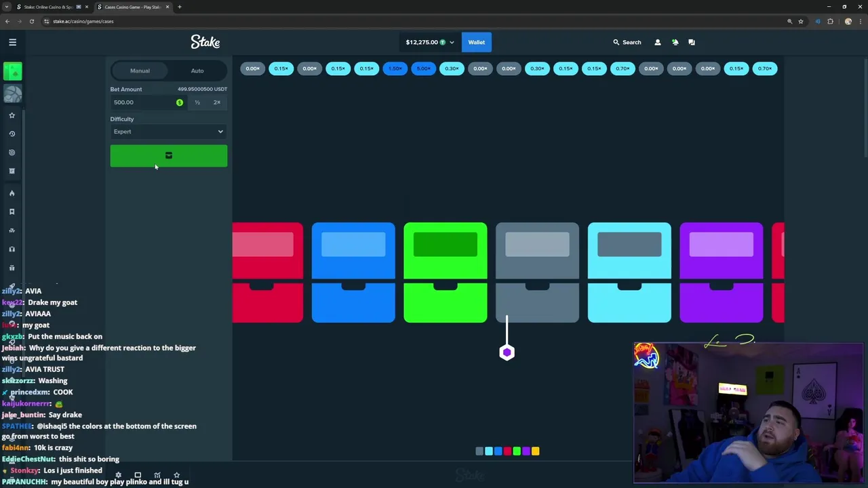Bookmark this page with the star icon
The height and width of the screenshot is (488, 868).
click(x=801, y=21)
